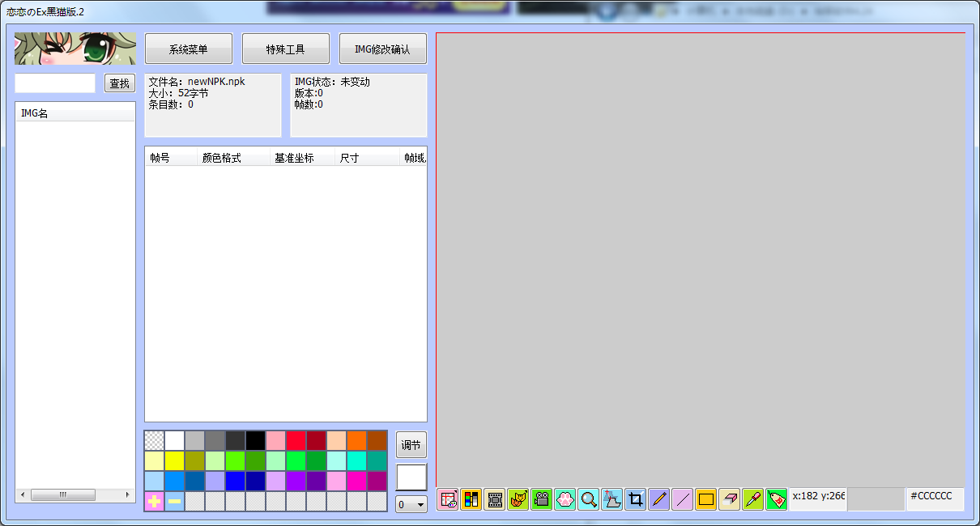Pick the white color swatch in palette
Viewport: 980px width, 526px height.
click(174, 440)
